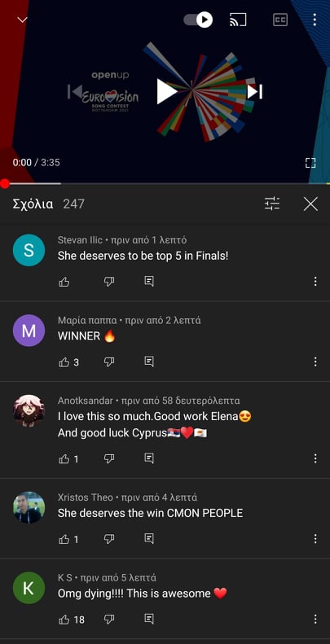Go to previous video
The height and width of the screenshot is (644, 330).
tap(75, 91)
